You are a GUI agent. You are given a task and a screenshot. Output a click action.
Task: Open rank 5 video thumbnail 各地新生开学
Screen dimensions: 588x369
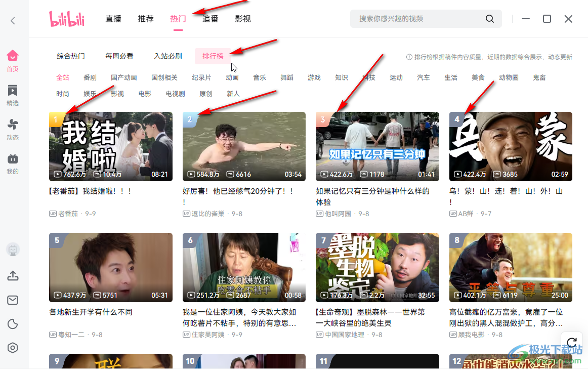pyautogui.click(x=111, y=267)
